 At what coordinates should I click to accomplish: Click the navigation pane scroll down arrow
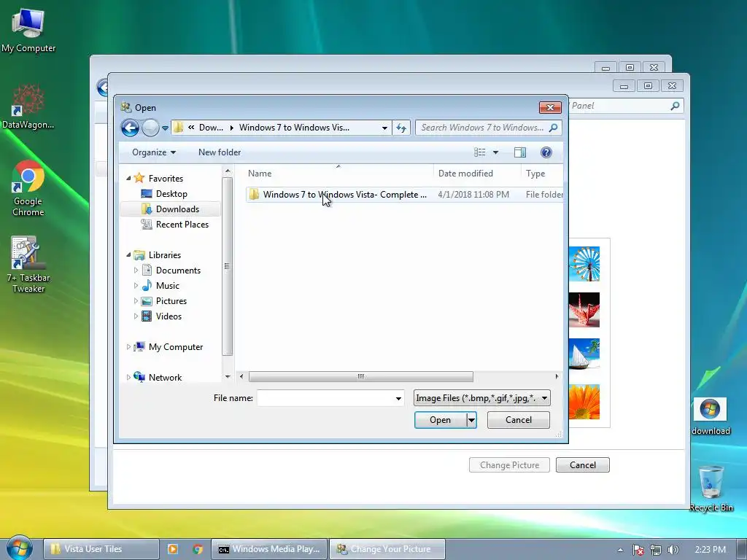pos(228,377)
